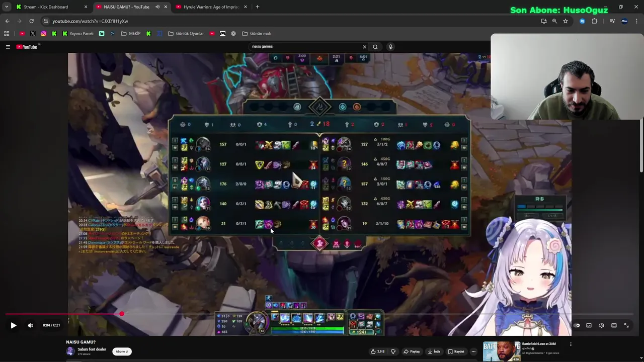Bookmark this page with star icon
644x362 pixels.
566,21
